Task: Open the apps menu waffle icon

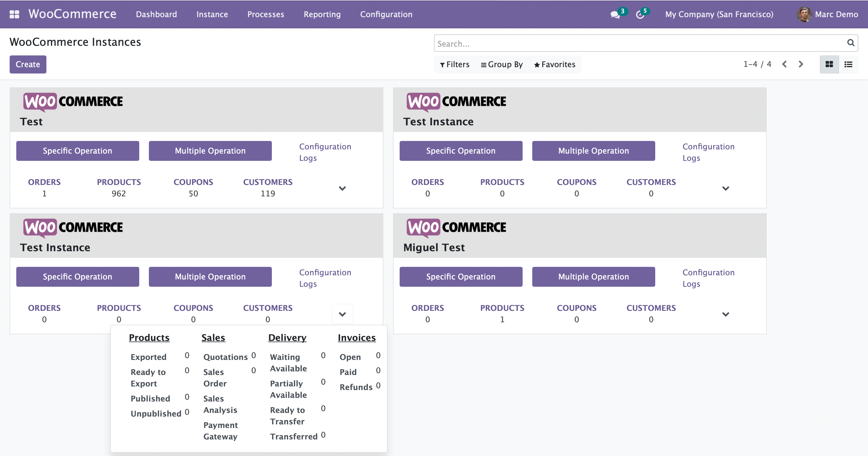Action: pos(14,14)
